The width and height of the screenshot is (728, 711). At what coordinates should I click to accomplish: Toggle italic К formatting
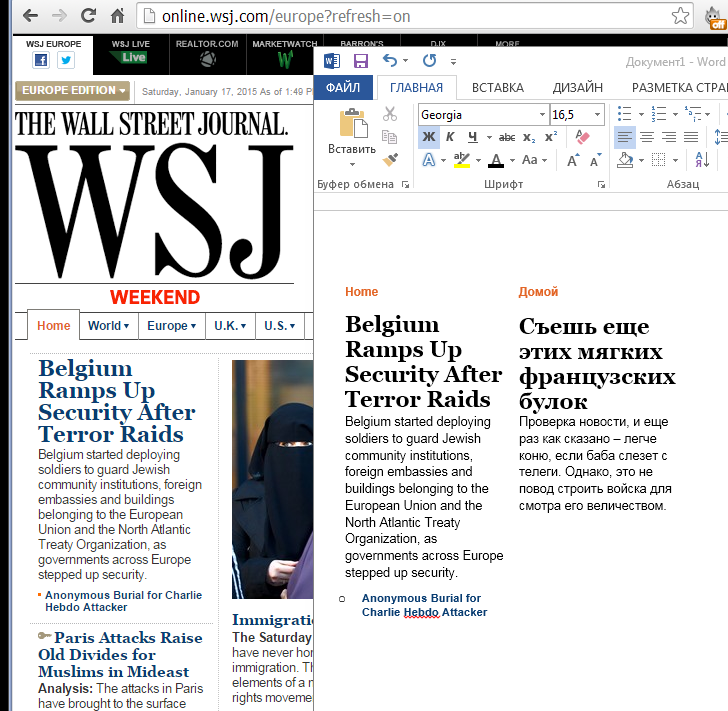[x=449, y=137]
